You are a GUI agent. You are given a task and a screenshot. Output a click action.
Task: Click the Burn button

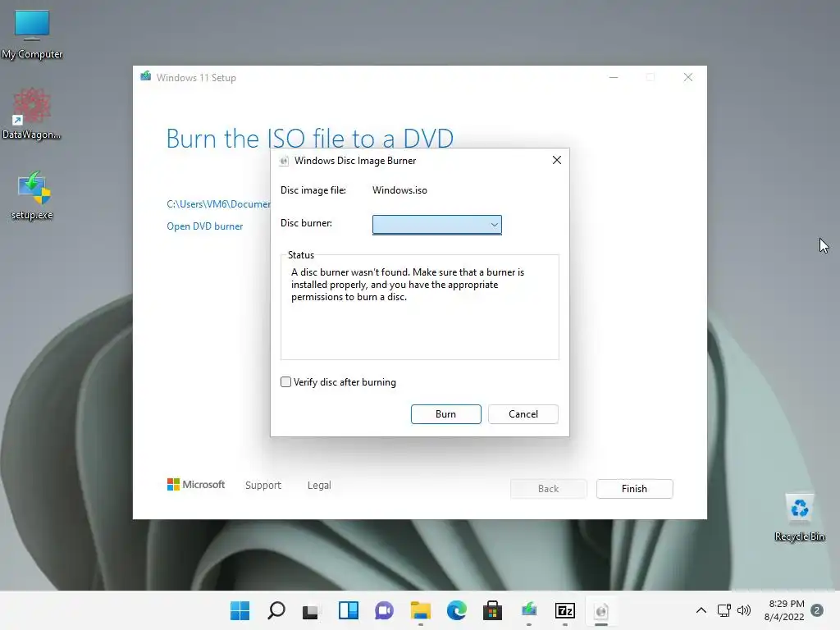pos(445,414)
